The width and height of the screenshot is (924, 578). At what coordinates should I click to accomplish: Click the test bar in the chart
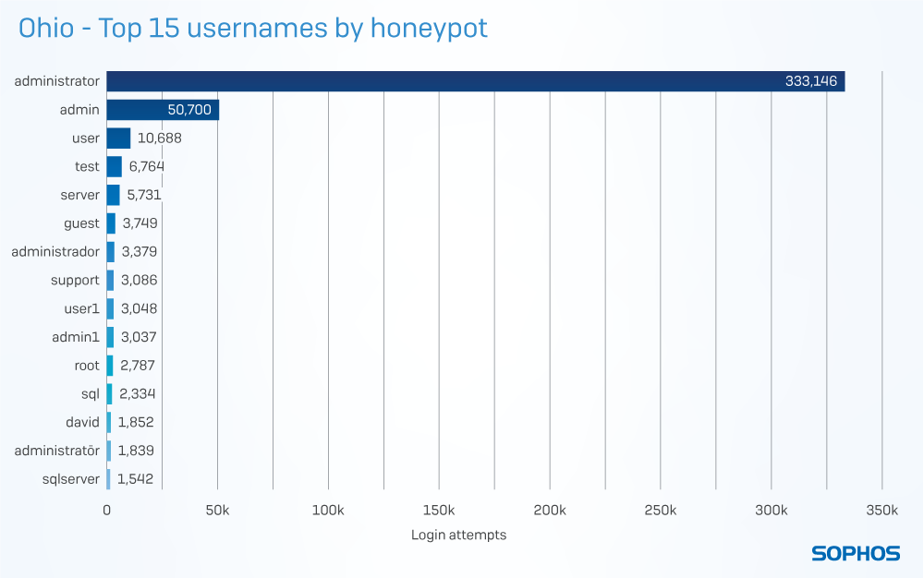[115, 166]
